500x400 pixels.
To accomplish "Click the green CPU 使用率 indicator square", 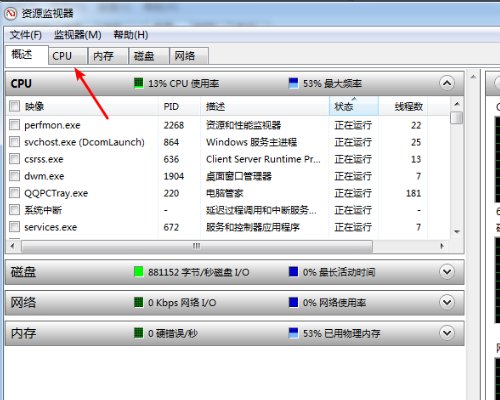I will [138, 83].
